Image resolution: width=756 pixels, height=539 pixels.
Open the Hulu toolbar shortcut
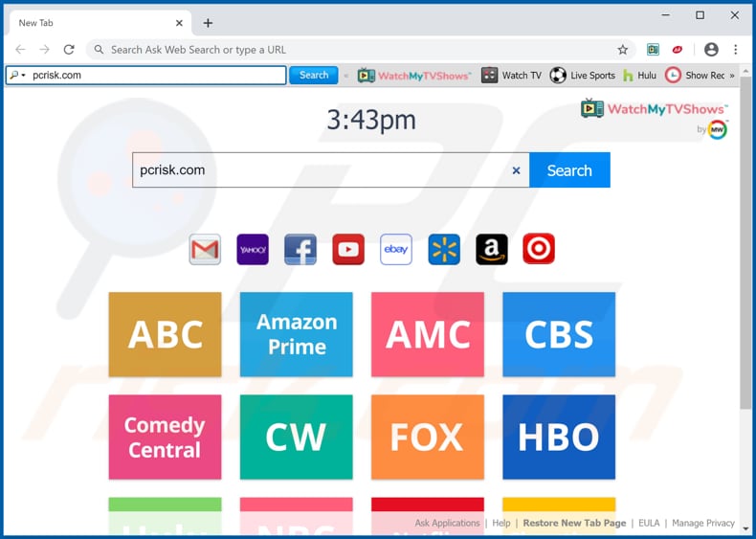point(639,76)
